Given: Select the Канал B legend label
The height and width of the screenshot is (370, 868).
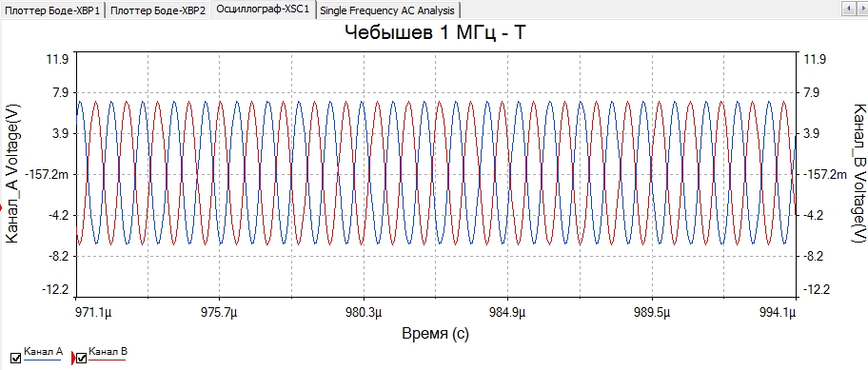Looking at the screenshot, I should point(108,351).
